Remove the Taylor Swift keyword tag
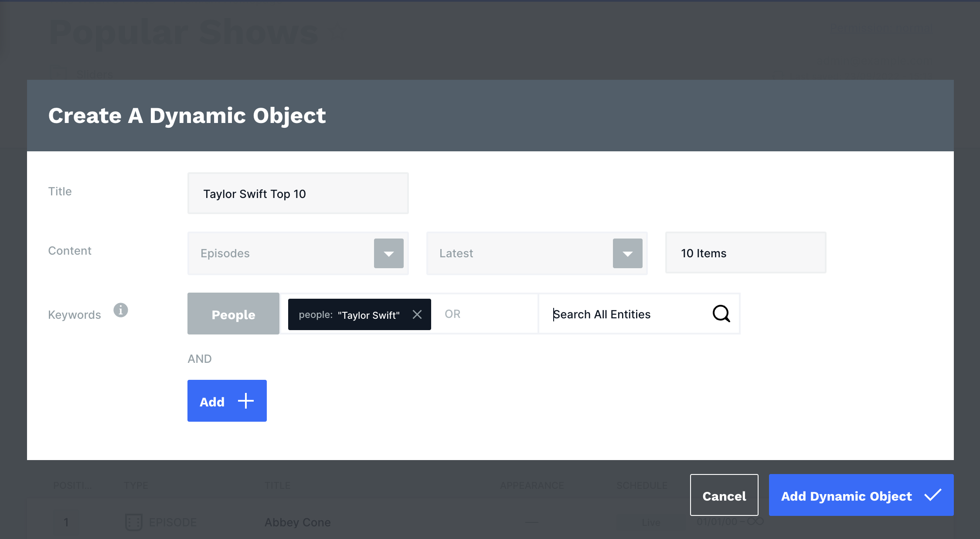Viewport: 980px width, 539px height. (417, 314)
